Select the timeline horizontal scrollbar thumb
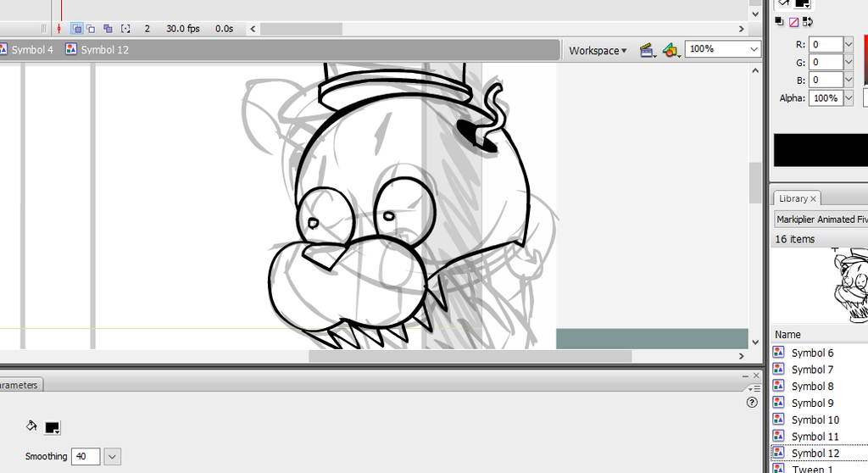This screenshot has width=868, height=473. click(302, 29)
